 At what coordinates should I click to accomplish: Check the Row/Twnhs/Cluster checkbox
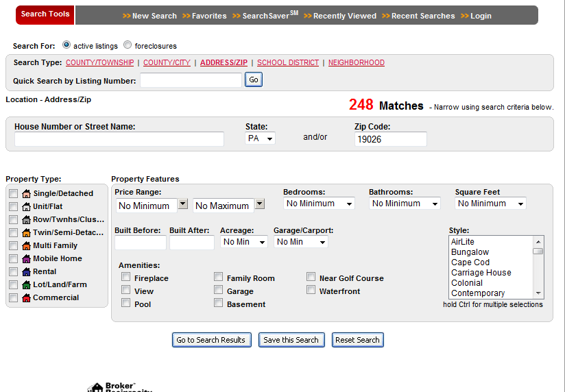13,219
